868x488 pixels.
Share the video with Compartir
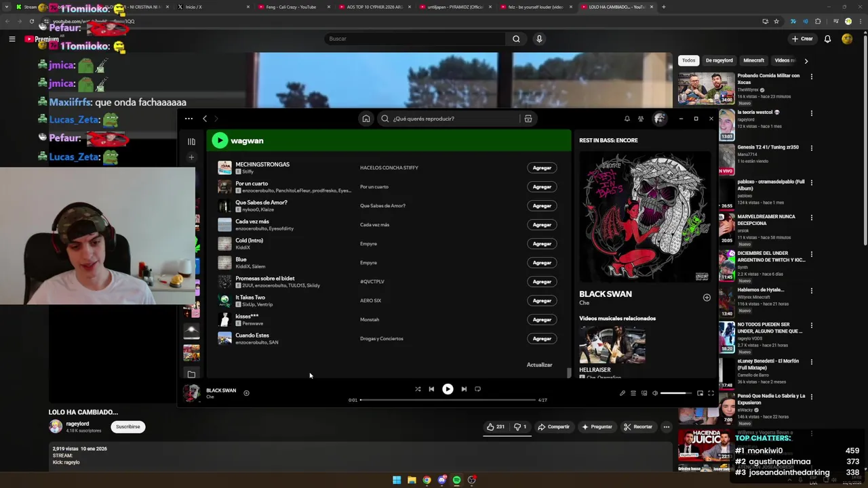click(x=553, y=427)
